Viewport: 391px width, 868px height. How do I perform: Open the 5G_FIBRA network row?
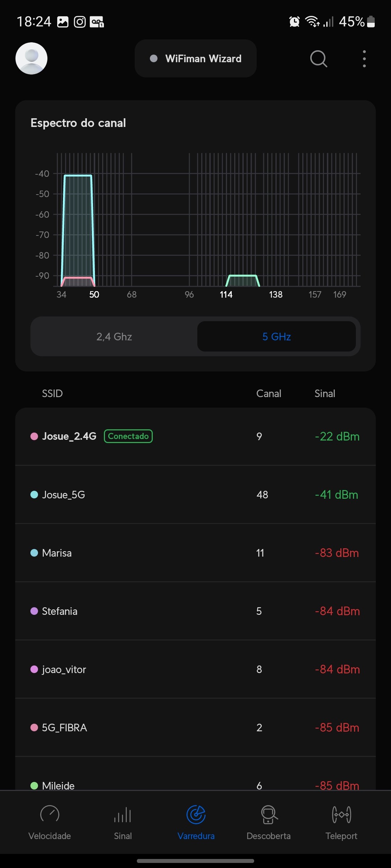(x=195, y=728)
